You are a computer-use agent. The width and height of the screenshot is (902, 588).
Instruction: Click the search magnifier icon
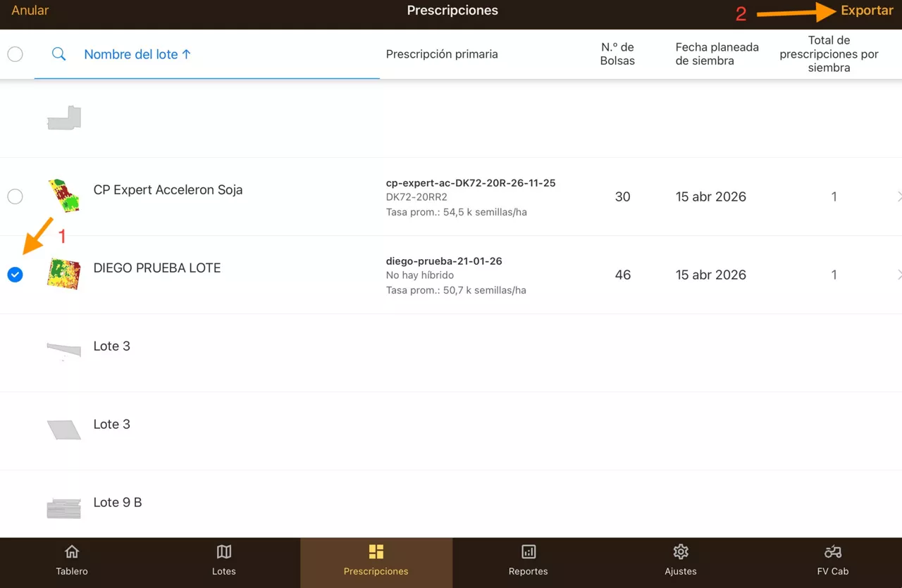tap(59, 54)
